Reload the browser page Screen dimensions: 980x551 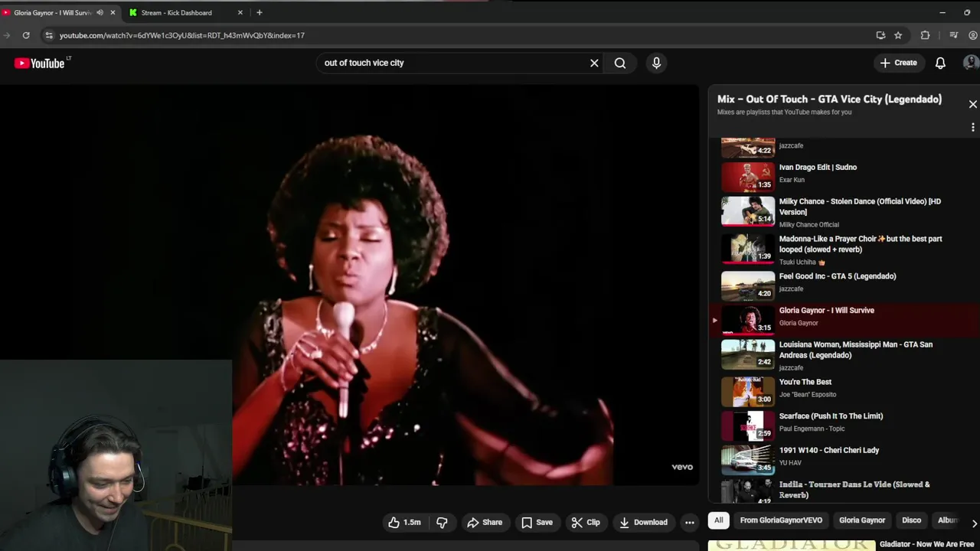coord(26,35)
